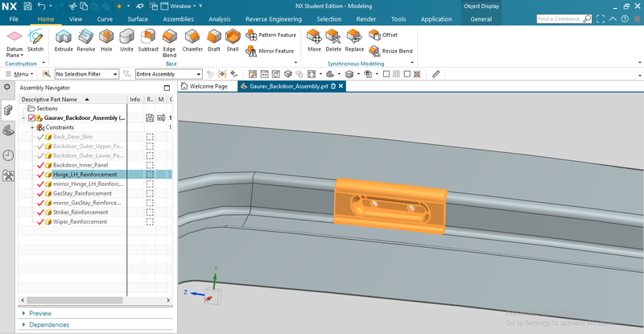
Task: Activate the Edge Blend tool
Action: tap(169, 39)
